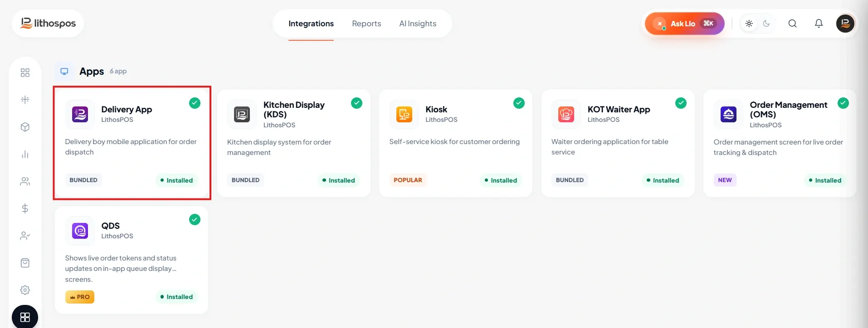Open the Delivery App title
The width and height of the screenshot is (868, 328).
point(127,109)
